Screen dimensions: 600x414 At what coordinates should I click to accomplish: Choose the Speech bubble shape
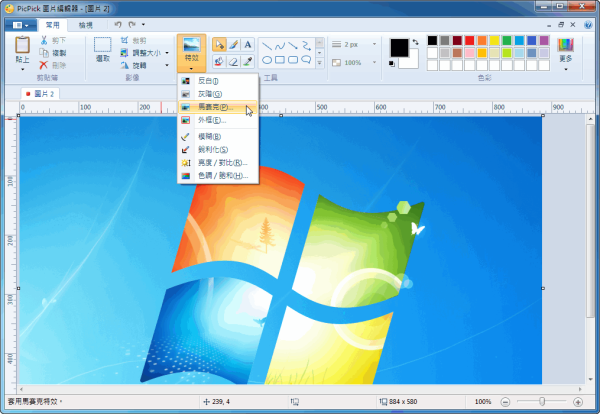306,60
